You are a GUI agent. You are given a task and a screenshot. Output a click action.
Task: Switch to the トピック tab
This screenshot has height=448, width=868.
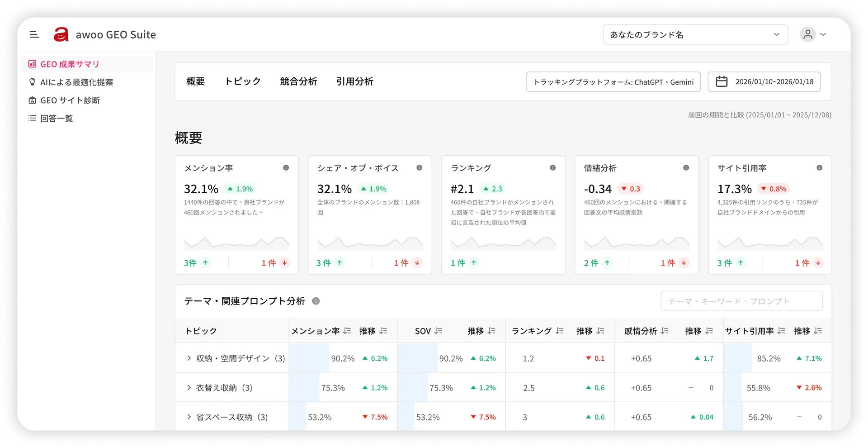click(243, 81)
